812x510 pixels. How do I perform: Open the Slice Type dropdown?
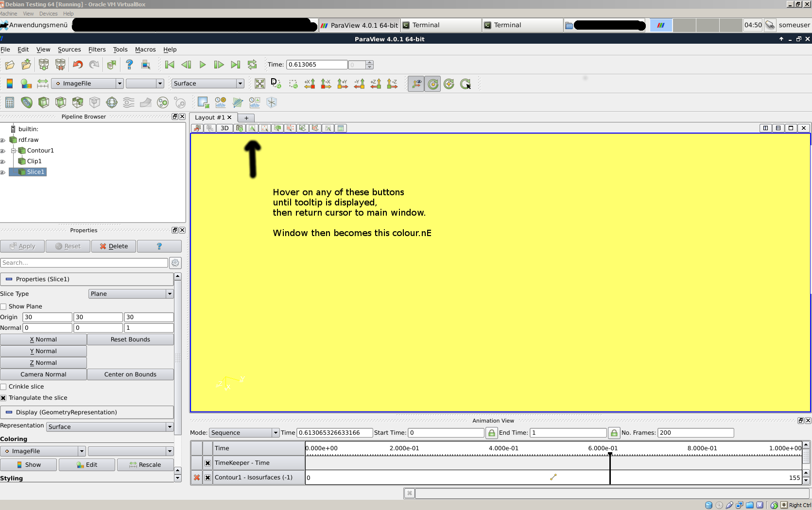point(131,294)
